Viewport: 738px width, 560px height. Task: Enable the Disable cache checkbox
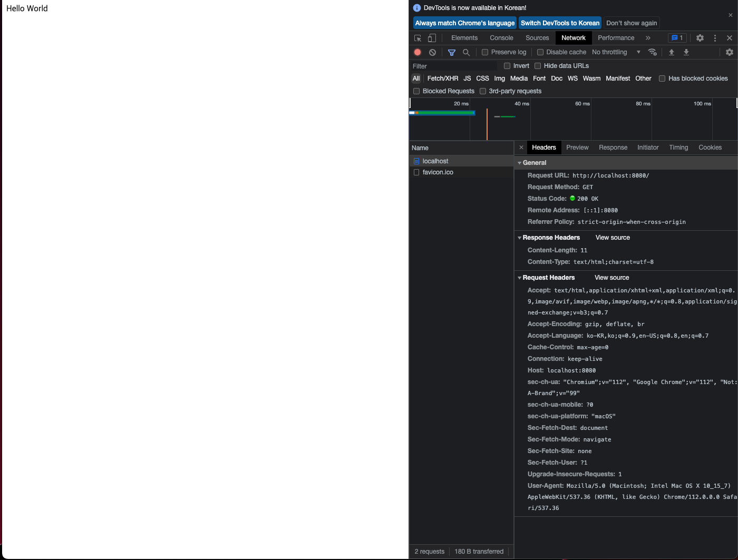540,52
